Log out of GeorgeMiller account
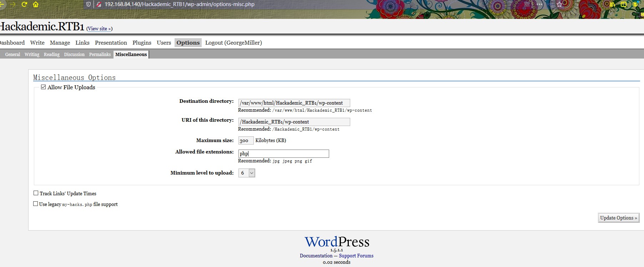 pos(233,42)
